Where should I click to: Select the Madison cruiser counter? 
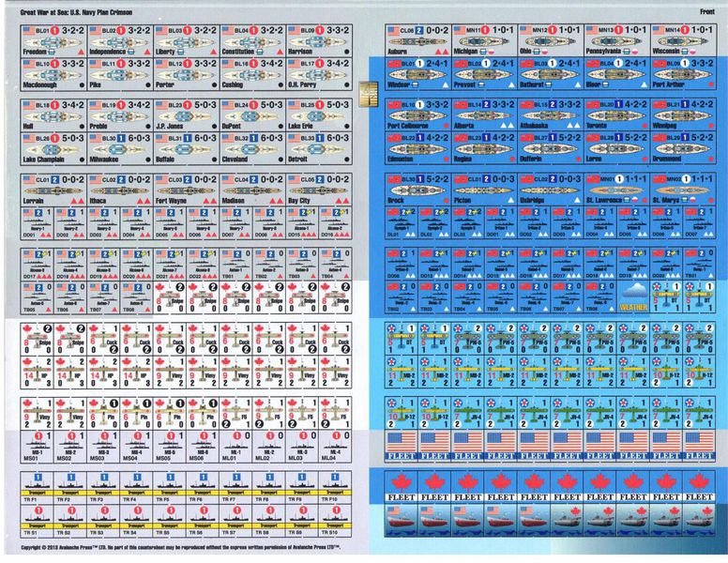(252, 190)
